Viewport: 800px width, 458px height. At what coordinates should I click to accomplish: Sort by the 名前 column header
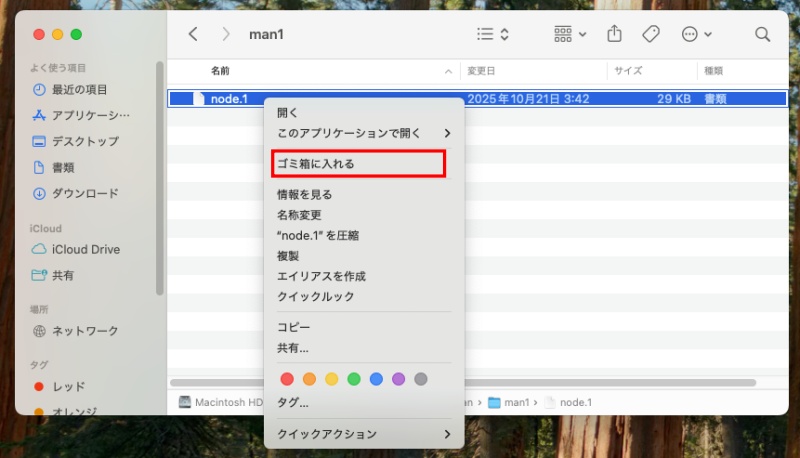click(x=220, y=72)
